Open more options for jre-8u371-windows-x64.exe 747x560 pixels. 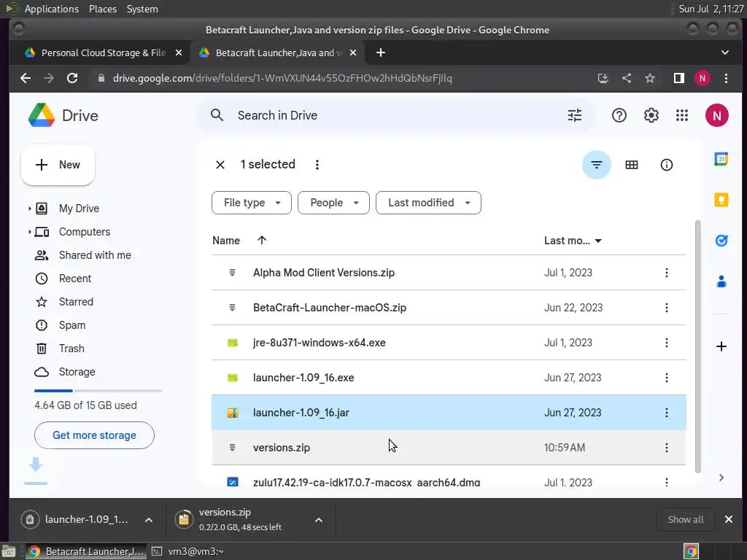(666, 343)
